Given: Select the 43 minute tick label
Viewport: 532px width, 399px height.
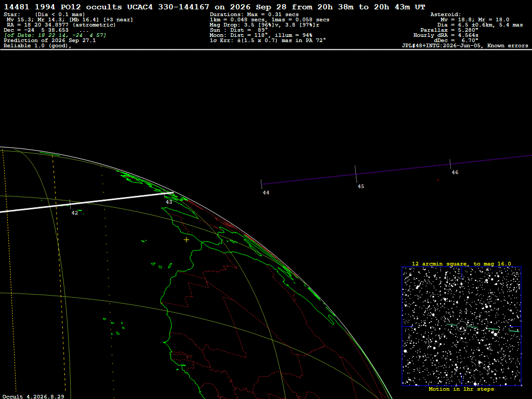Looking at the screenshot, I should coord(169,202).
